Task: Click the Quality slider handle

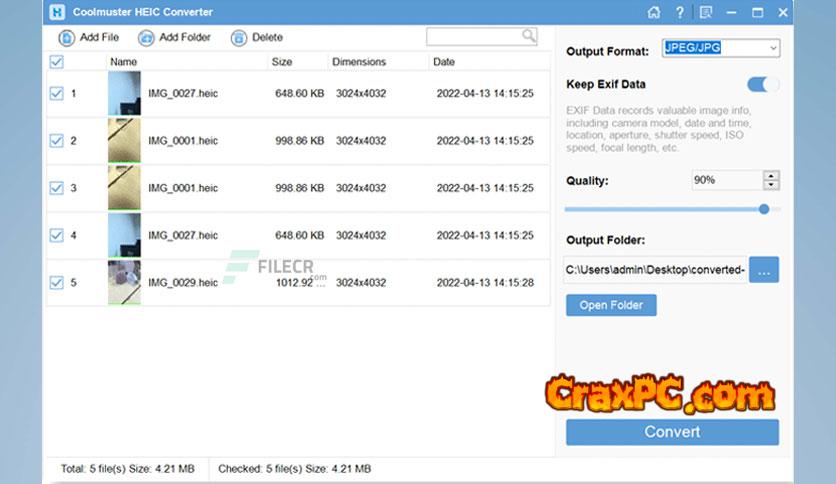Action: click(x=764, y=209)
